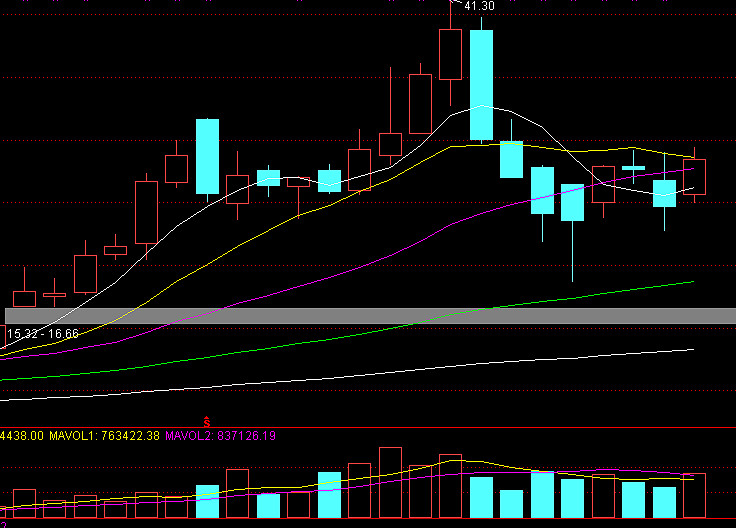
Task: Select the last candlestick on the right
Action: tap(695, 177)
